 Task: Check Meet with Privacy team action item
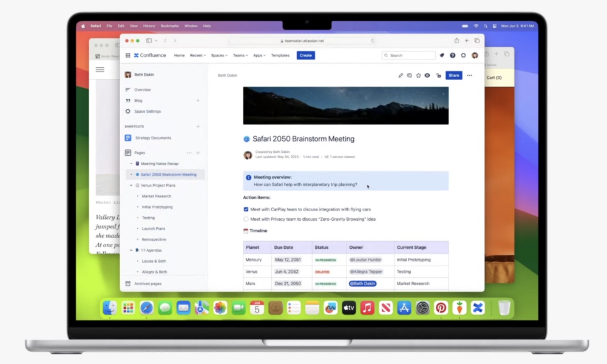[x=246, y=219]
